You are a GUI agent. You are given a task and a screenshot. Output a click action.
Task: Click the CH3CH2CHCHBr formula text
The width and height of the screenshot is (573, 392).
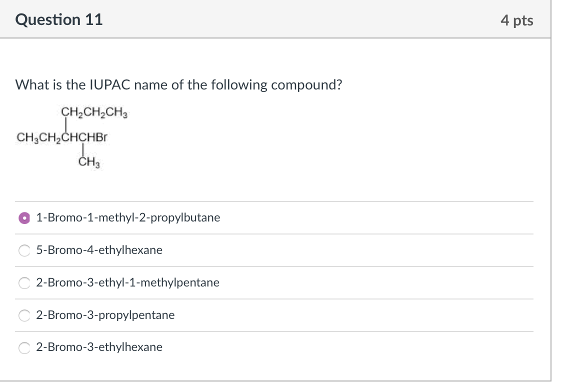pos(62,136)
